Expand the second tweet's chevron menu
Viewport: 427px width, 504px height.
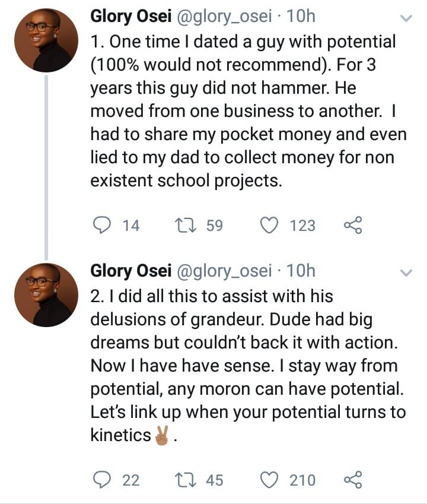coord(406,272)
